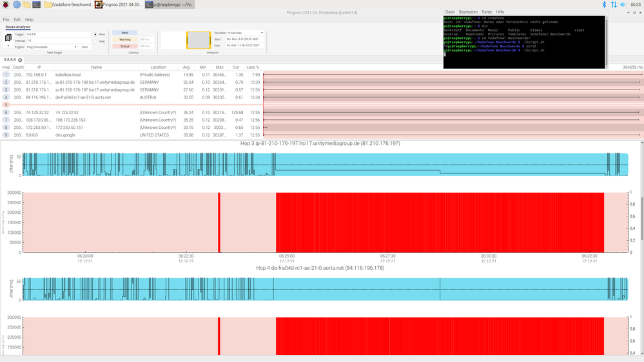Launch the web browser globe icon
Viewport: 644px width, 362px height.
pos(16,5)
